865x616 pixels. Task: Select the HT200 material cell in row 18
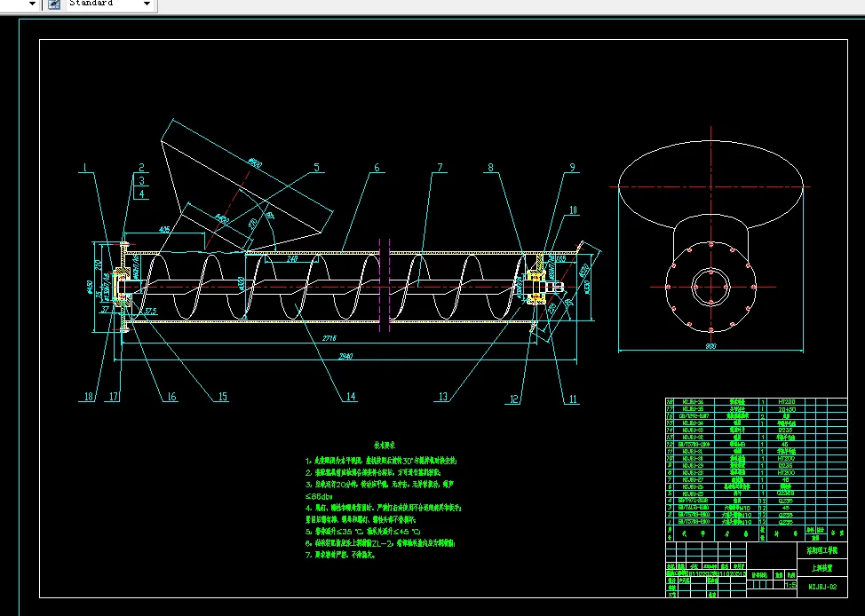pyautogui.click(x=786, y=403)
